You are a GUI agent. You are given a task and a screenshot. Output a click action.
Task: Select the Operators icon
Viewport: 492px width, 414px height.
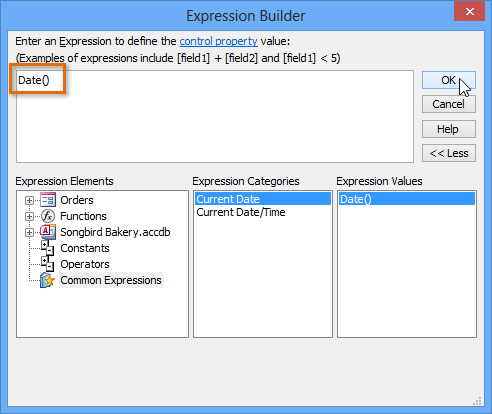[x=47, y=264]
